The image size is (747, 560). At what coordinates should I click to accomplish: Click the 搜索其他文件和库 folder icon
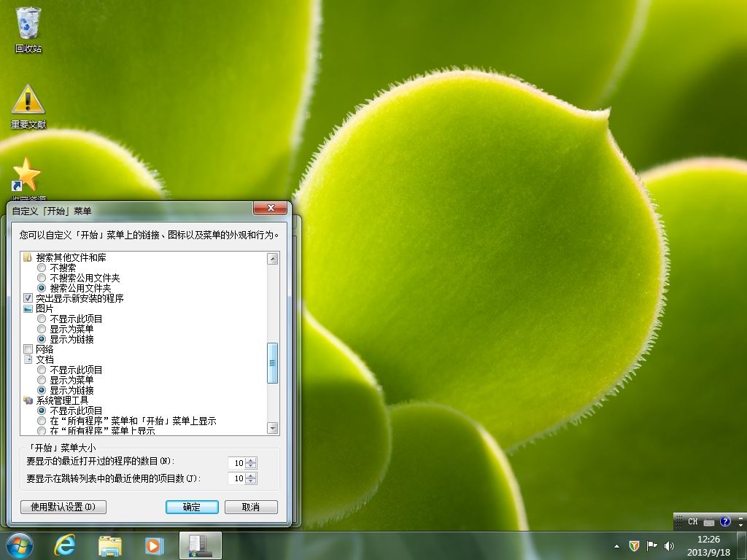pyautogui.click(x=28, y=257)
